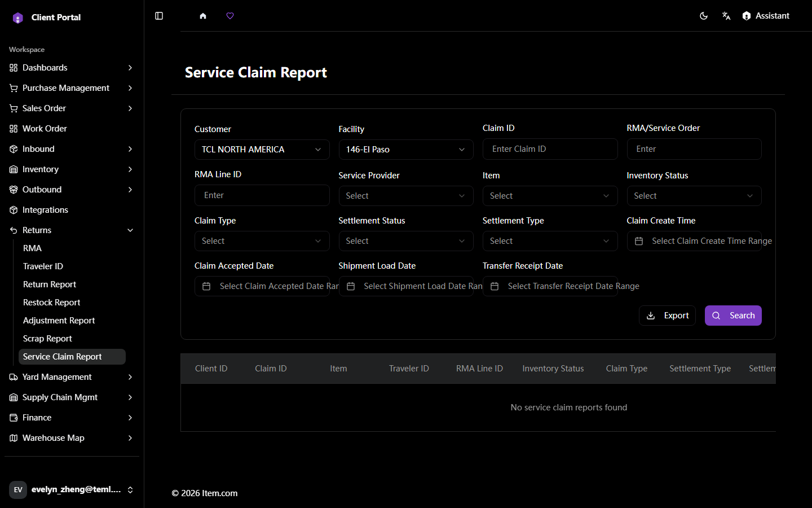
Task: Open the user account switcher
Action: (x=72, y=489)
